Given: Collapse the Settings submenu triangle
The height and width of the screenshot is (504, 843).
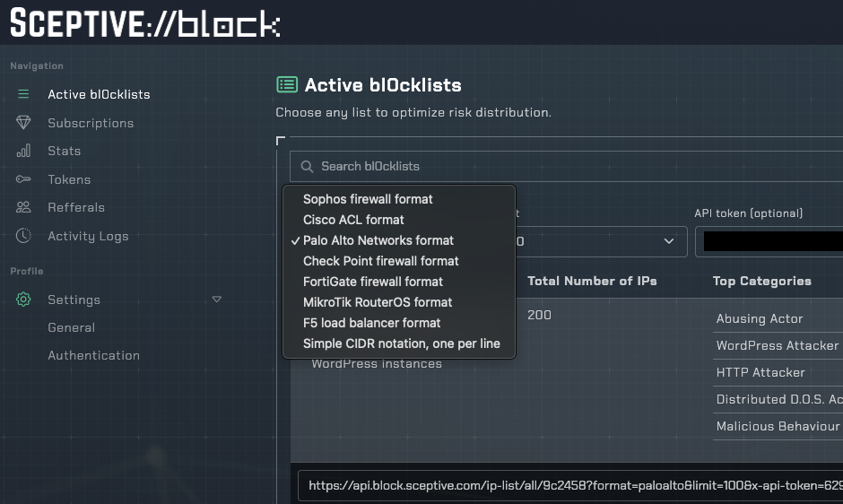Looking at the screenshot, I should tap(216, 300).
